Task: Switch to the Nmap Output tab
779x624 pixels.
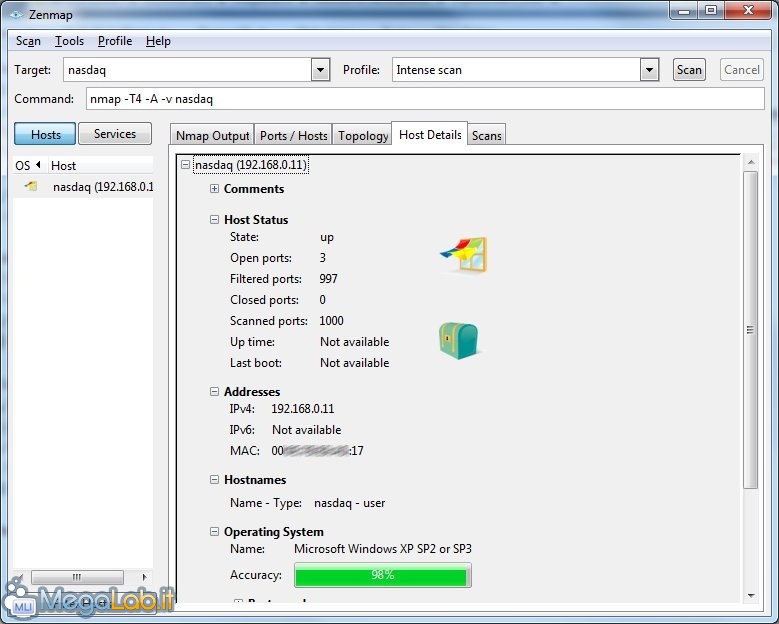Action: 212,135
